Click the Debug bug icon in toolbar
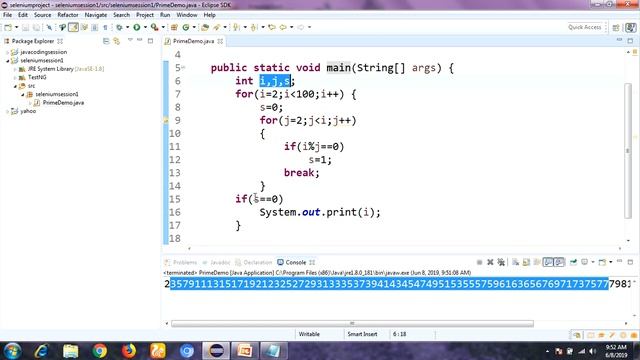 tap(119, 27)
